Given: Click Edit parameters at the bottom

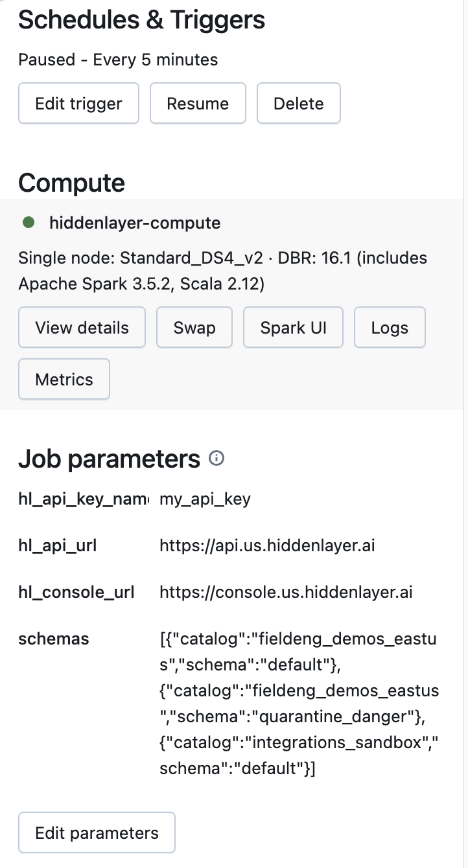Looking at the screenshot, I should coord(96,832).
